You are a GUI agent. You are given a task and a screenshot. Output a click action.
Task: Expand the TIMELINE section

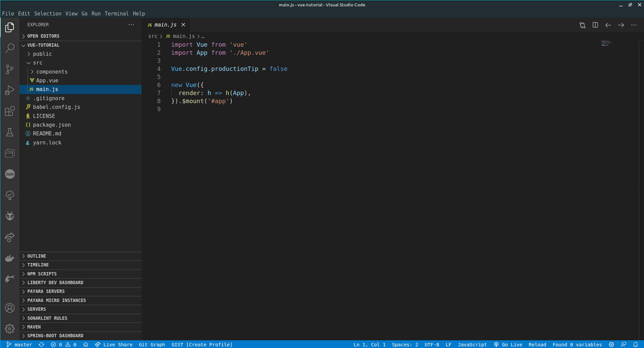(x=81, y=265)
